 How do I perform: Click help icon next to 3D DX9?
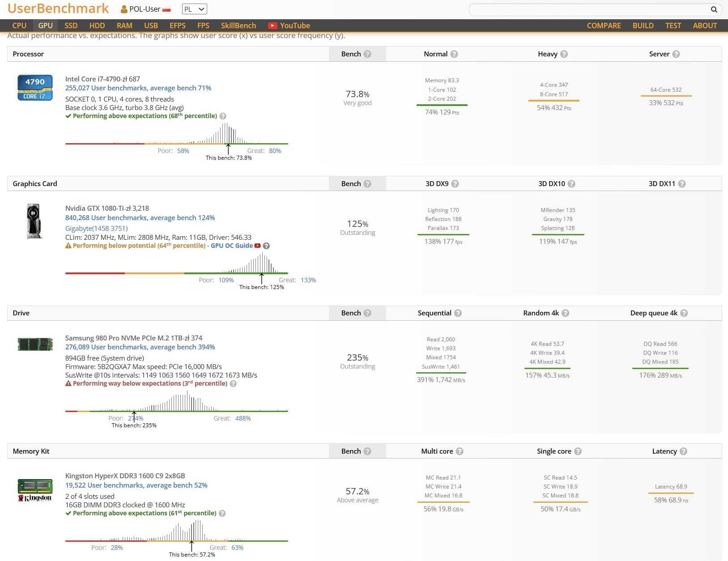[455, 184]
